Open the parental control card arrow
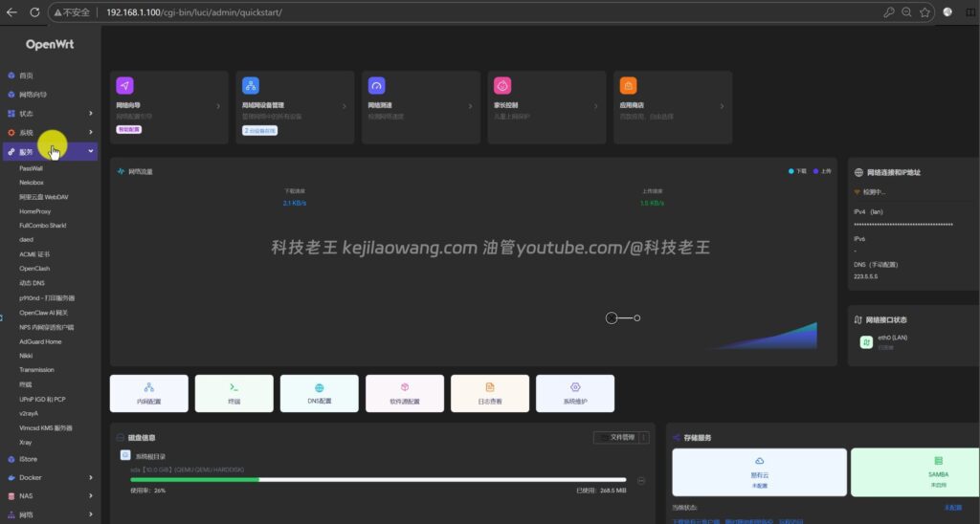Screen dimensions: 980x524 595,106
